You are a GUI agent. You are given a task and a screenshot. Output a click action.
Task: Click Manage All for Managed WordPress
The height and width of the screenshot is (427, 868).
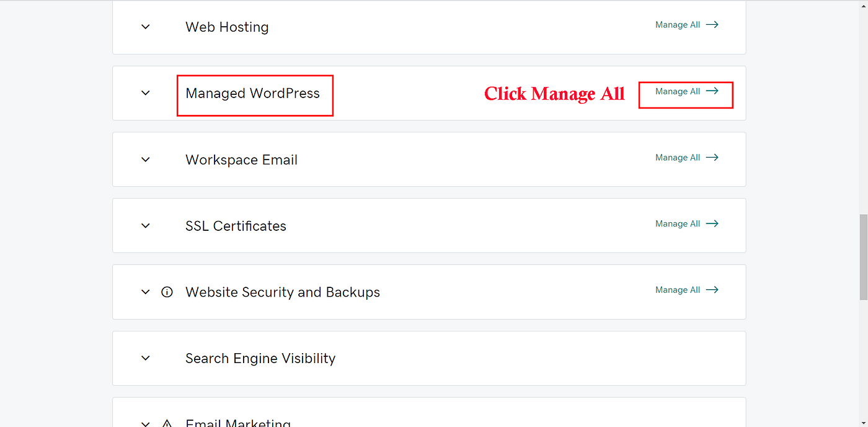point(687,91)
